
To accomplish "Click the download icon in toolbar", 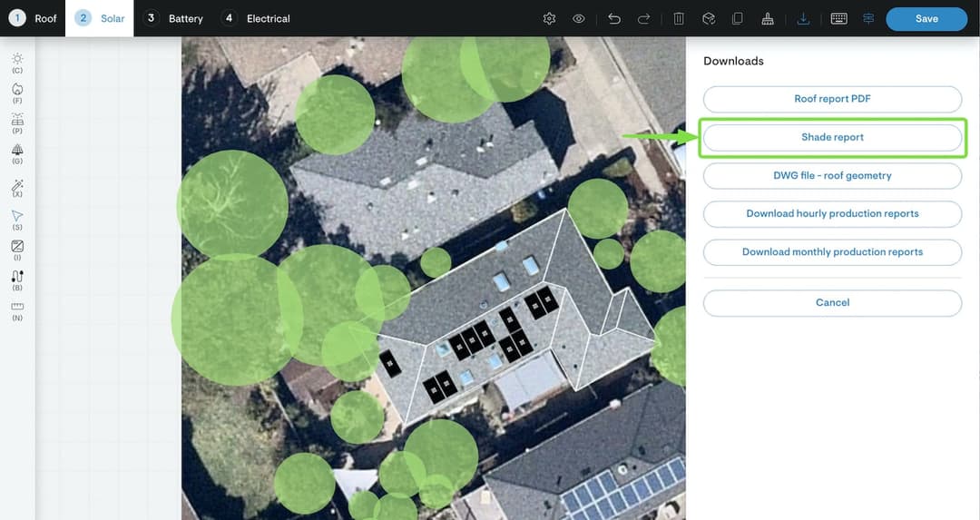I will [803, 18].
